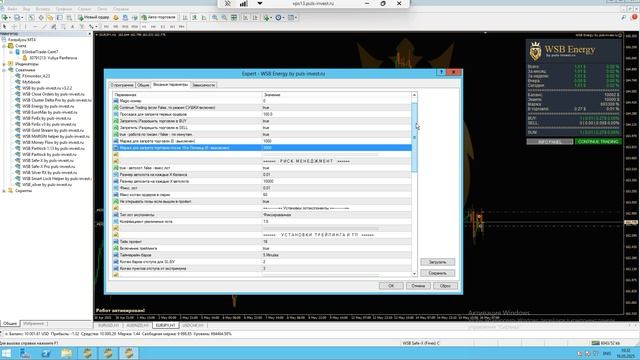Switch chart to M1 timeframe
The height and width of the screenshot is (360, 640).
(106, 27)
